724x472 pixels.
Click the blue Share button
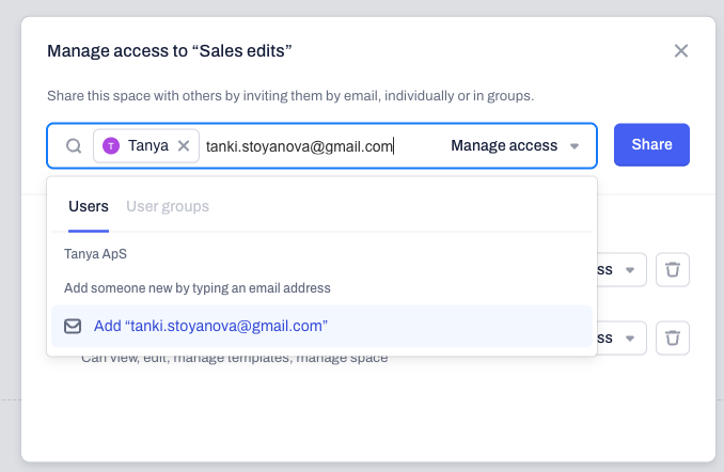click(x=652, y=145)
